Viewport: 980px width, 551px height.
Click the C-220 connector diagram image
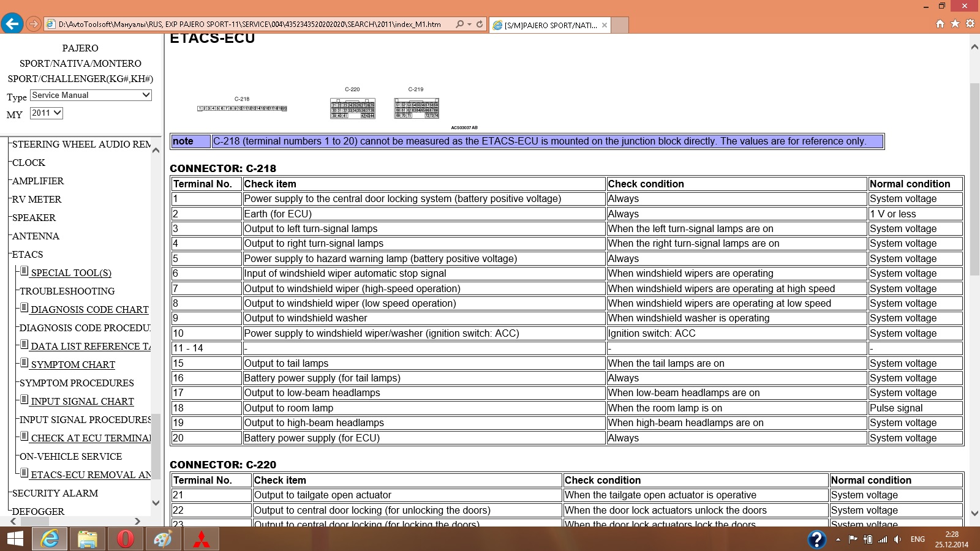coord(352,108)
